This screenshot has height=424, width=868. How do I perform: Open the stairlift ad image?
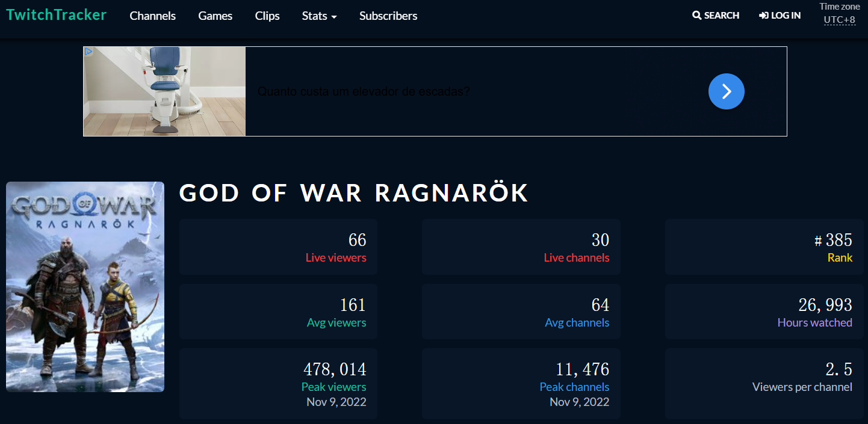[164, 91]
